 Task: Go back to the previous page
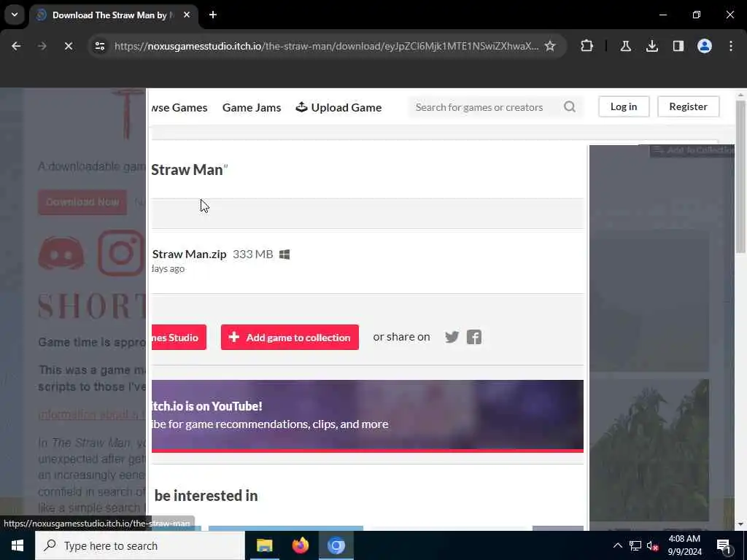(16, 46)
